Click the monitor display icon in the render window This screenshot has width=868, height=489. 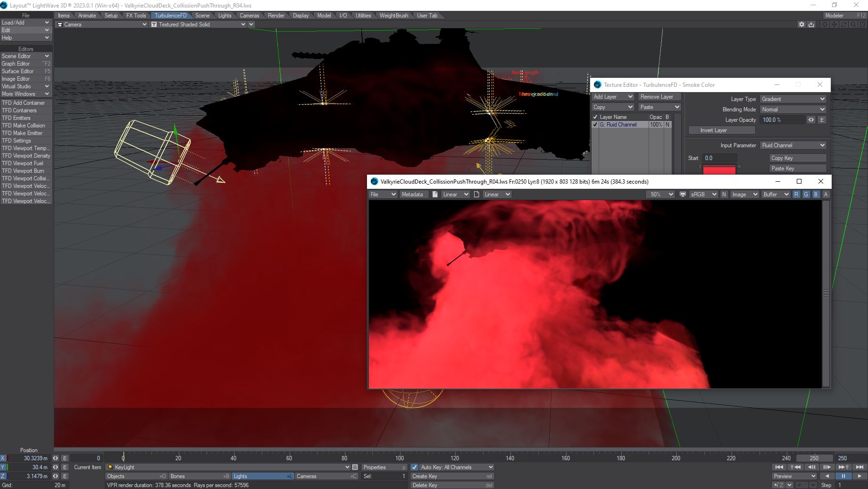click(x=683, y=194)
